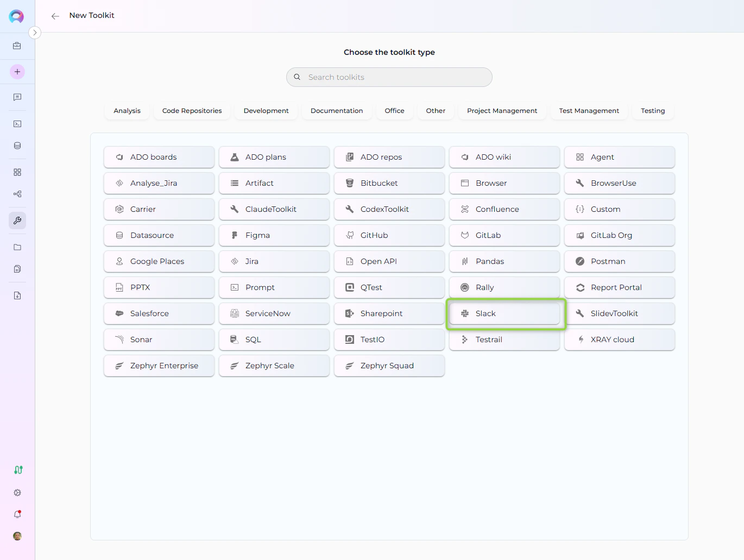Choose the Postman toolkit
The height and width of the screenshot is (560, 744).
[620, 261]
